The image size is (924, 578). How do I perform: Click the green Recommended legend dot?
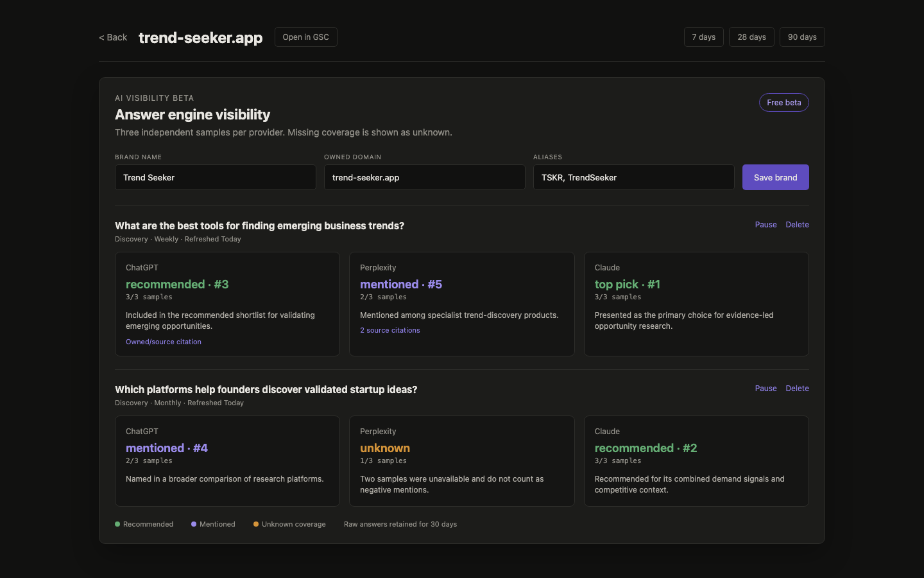117,524
